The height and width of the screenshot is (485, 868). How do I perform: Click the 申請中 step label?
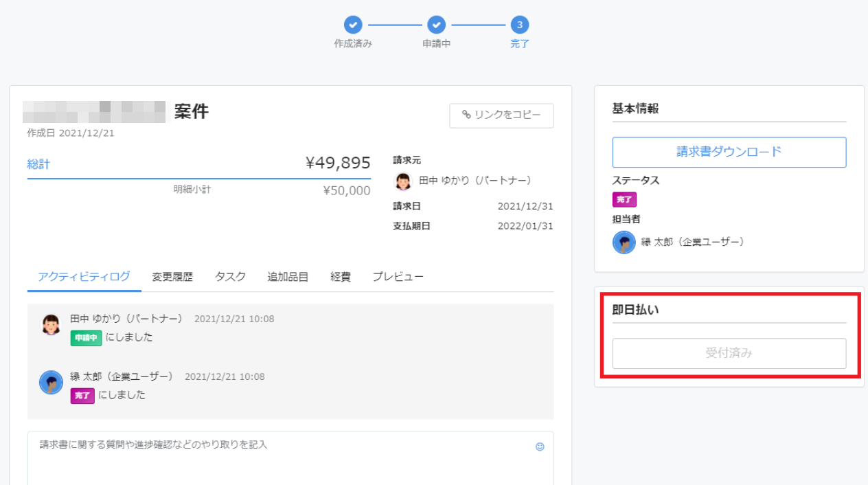click(437, 44)
